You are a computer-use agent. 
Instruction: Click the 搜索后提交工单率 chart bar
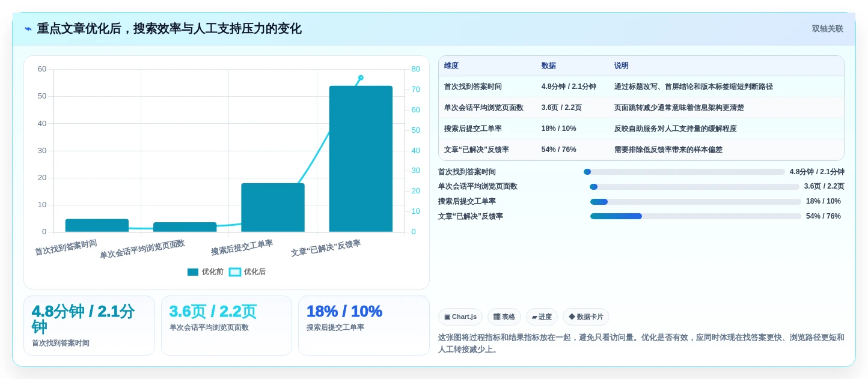273,207
